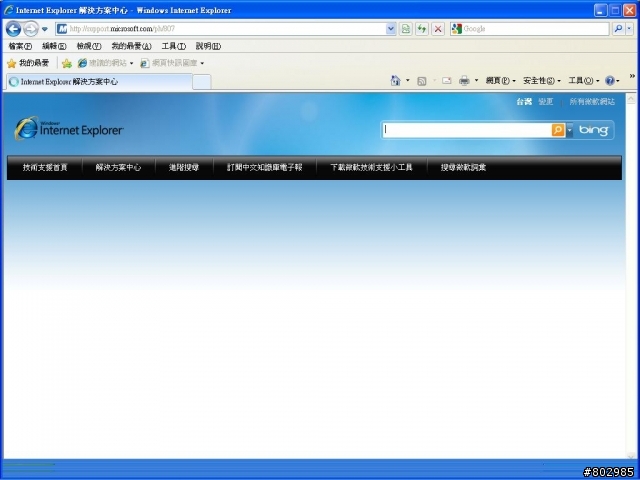The width and height of the screenshot is (640, 480).
Task: Click the Back navigation arrow
Action: coord(13,29)
